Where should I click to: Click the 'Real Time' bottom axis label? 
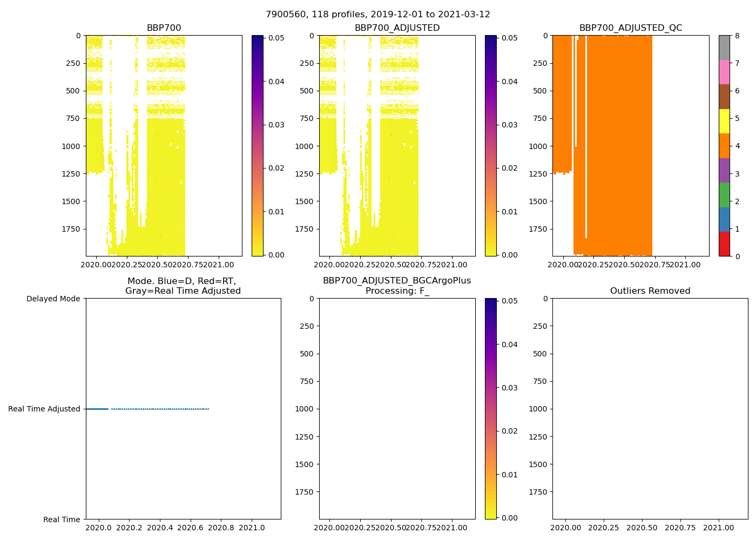tap(61, 519)
